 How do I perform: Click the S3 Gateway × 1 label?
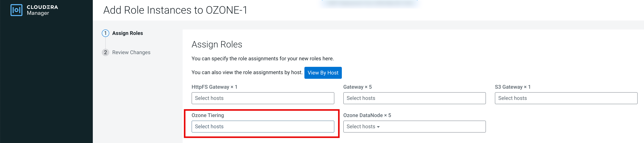coord(512,87)
